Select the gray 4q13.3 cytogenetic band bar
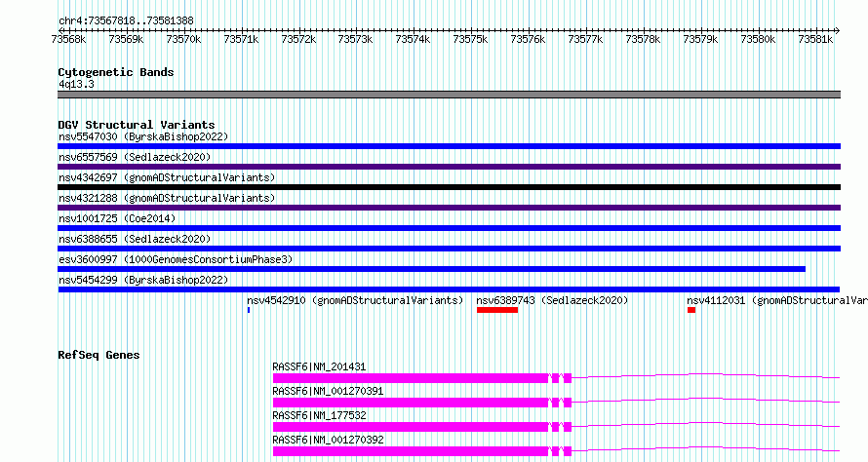The image size is (868, 462). pos(449,95)
